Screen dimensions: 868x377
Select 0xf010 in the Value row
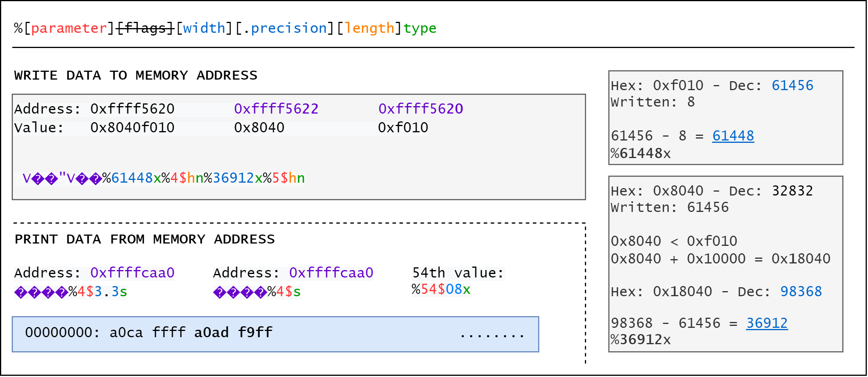[x=403, y=128]
